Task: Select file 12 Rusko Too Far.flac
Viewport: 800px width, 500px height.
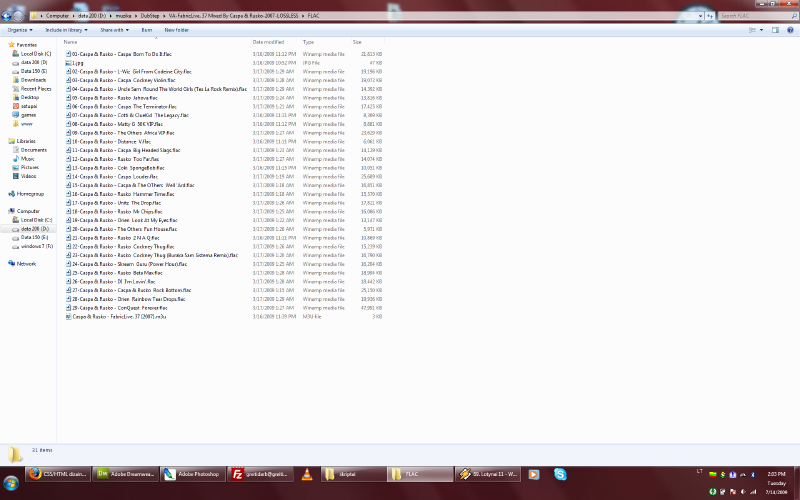Action: point(112,159)
